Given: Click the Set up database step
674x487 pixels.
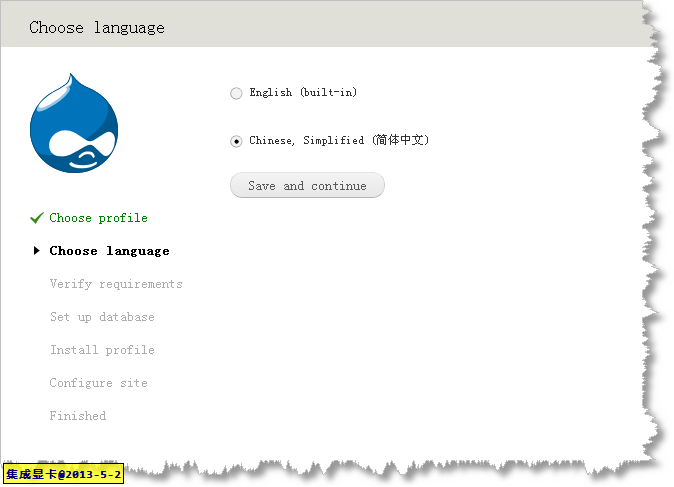Looking at the screenshot, I should coord(102,317).
